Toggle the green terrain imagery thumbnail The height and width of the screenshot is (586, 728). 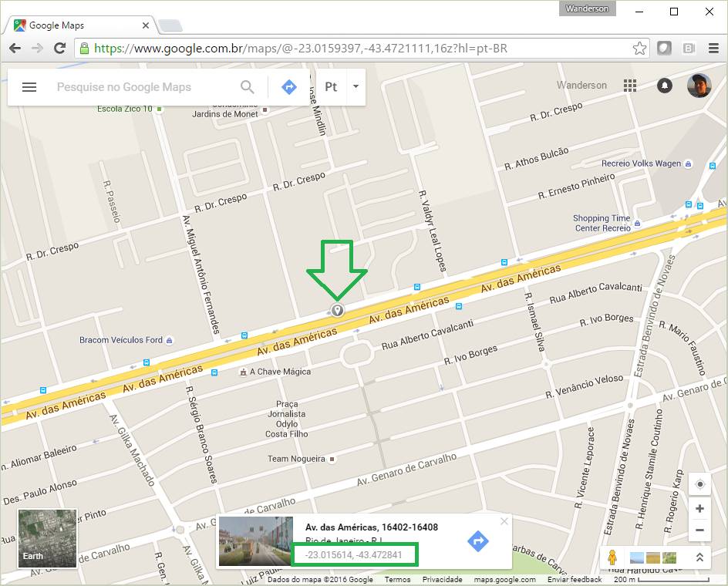pyautogui.click(x=669, y=557)
